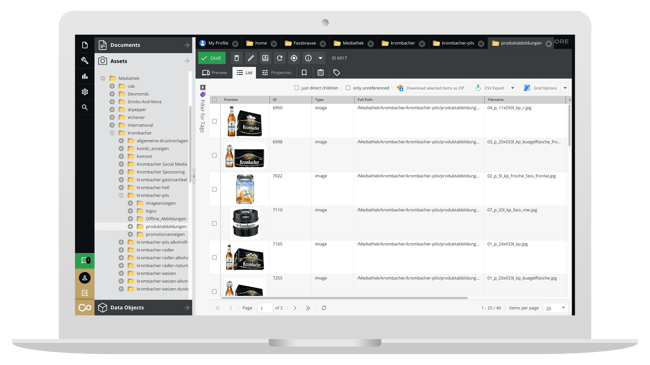Select the List sub-tab

coord(244,73)
